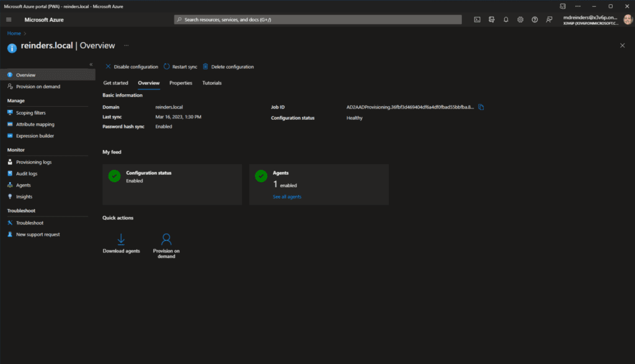Click the Healthy configuration status value
The width and height of the screenshot is (635, 364).
[354, 118]
